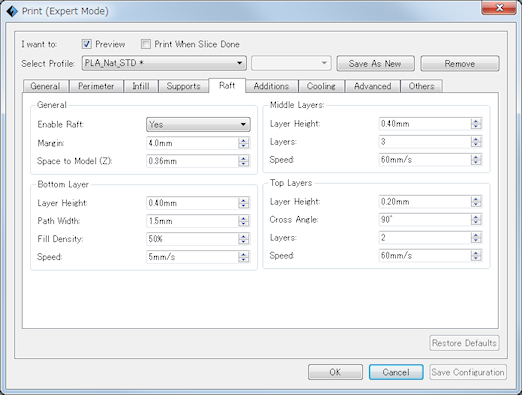The height and width of the screenshot is (395, 522).
Task: Adjust the Margin spinner arrows
Action: 244,143
